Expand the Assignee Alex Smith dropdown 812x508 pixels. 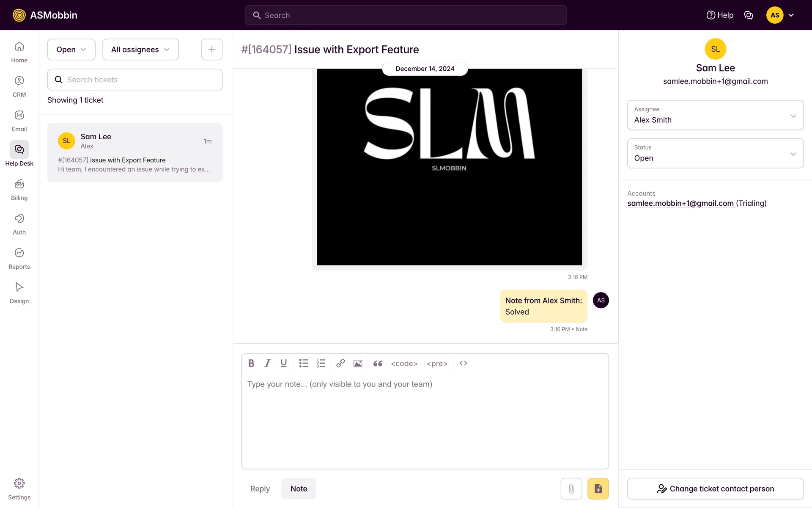pyautogui.click(x=715, y=115)
